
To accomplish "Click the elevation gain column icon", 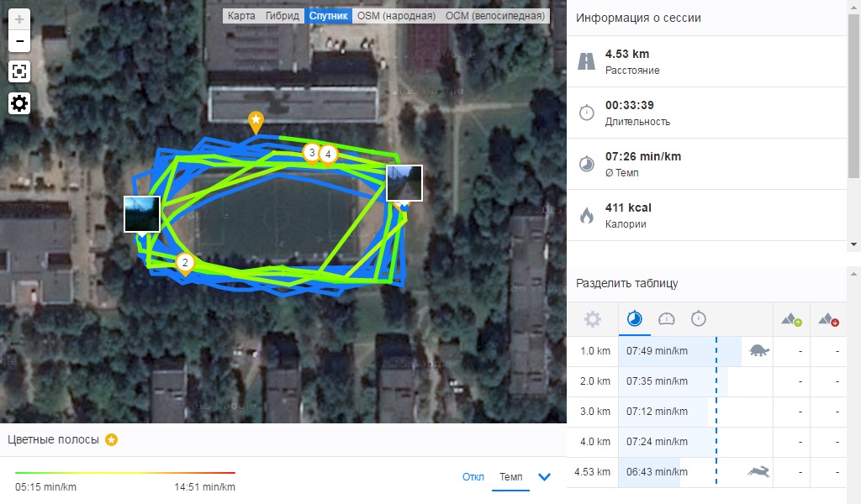I will click(792, 319).
